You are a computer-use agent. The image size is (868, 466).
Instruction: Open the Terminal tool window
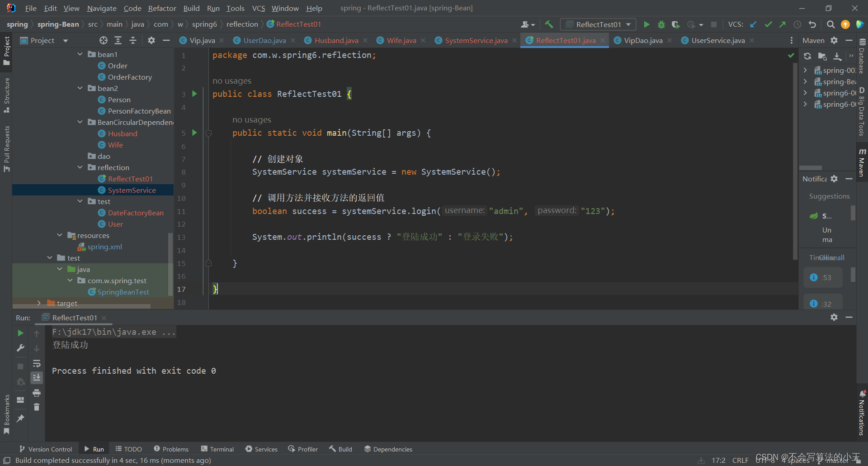tap(217, 449)
